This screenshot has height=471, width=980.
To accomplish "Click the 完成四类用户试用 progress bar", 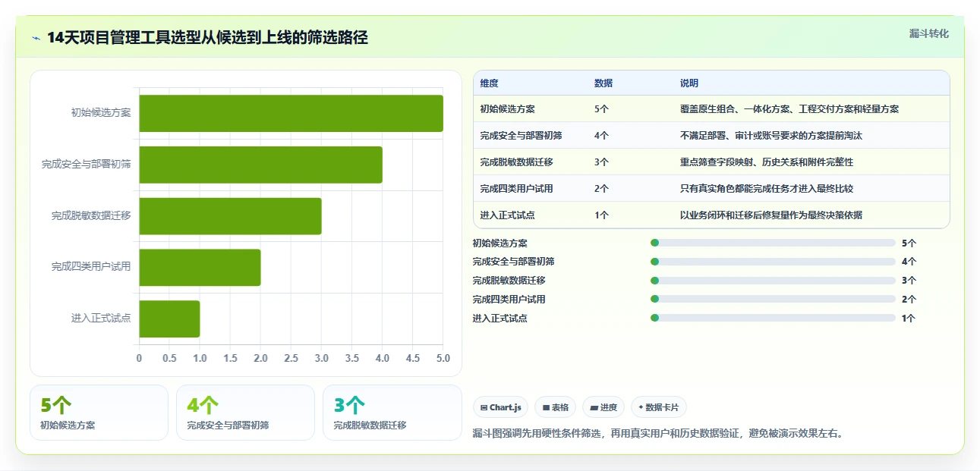I will click(773, 299).
